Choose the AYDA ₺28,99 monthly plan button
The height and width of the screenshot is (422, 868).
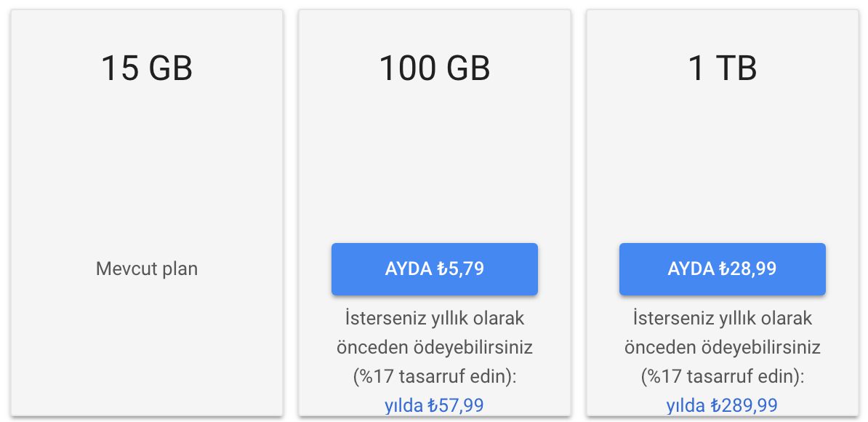[x=723, y=269]
